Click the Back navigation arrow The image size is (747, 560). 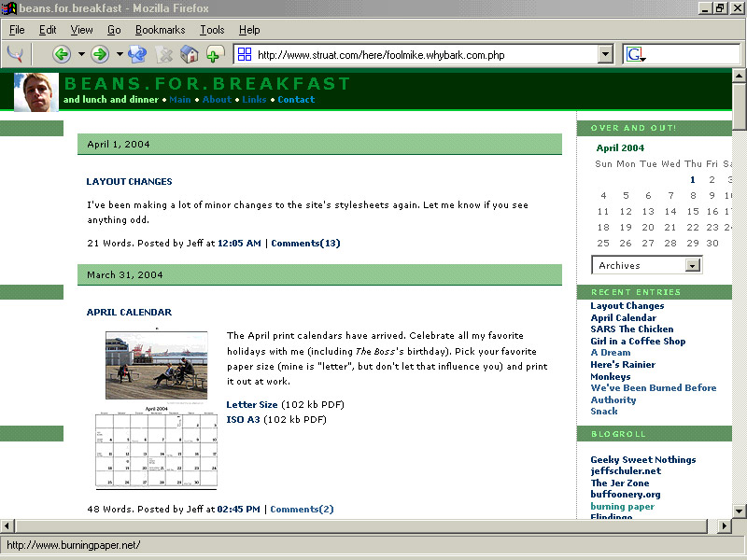[x=62, y=54]
